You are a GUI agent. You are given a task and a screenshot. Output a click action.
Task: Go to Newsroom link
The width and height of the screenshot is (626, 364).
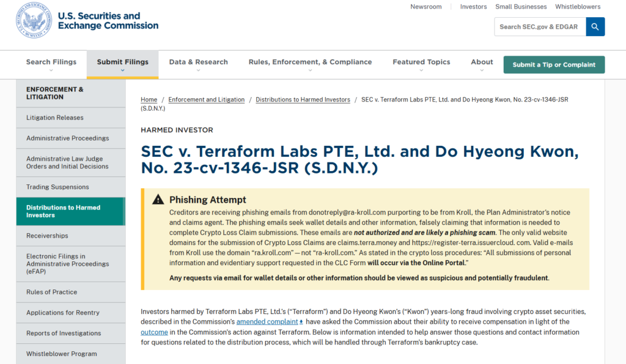[x=426, y=7]
